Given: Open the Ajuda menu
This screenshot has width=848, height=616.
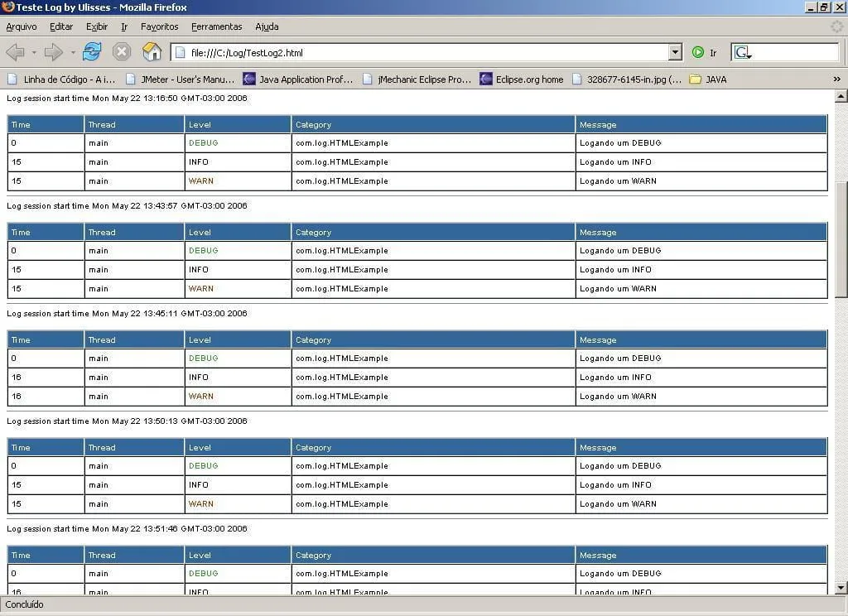Looking at the screenshot, I should [x=267, y=26].
